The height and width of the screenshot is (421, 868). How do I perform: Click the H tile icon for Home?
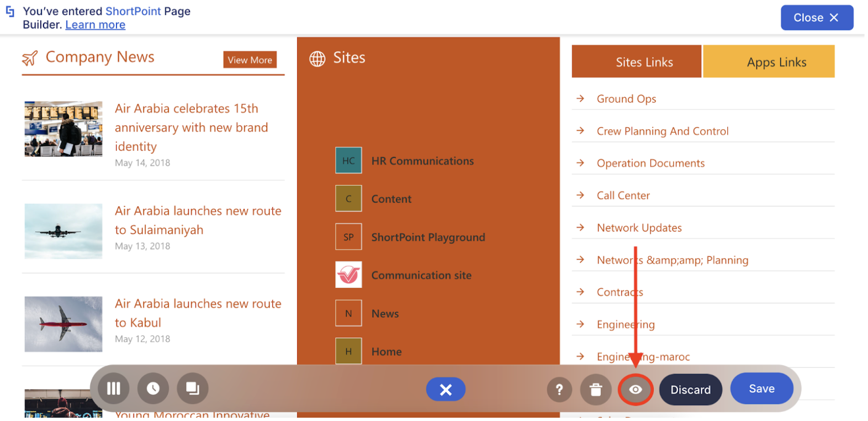click(x=348, y=351)
